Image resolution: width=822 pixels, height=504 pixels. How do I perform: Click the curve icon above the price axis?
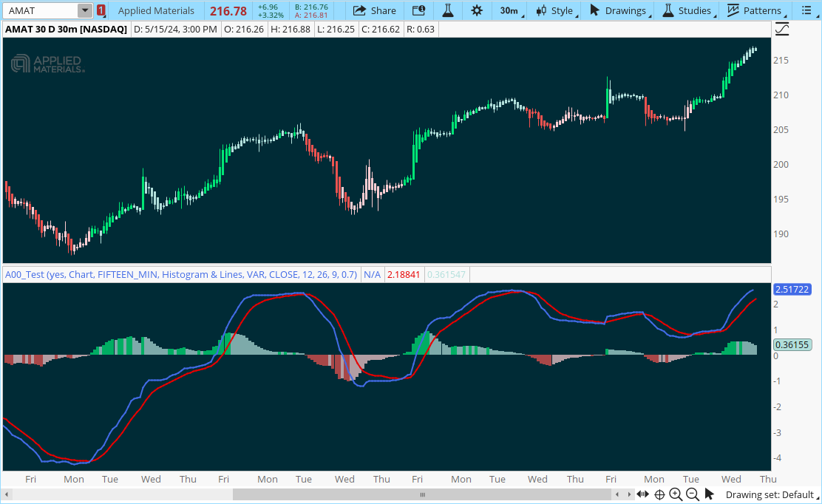781,30
